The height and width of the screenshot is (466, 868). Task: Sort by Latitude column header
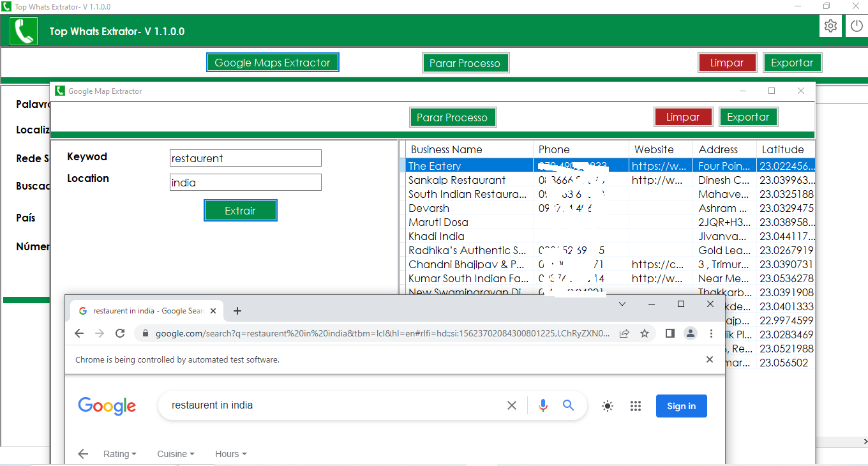pos(786,149)
